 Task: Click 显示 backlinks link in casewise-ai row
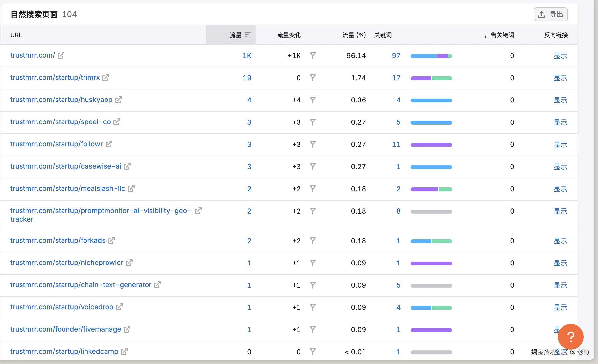(x=560, y=167)
